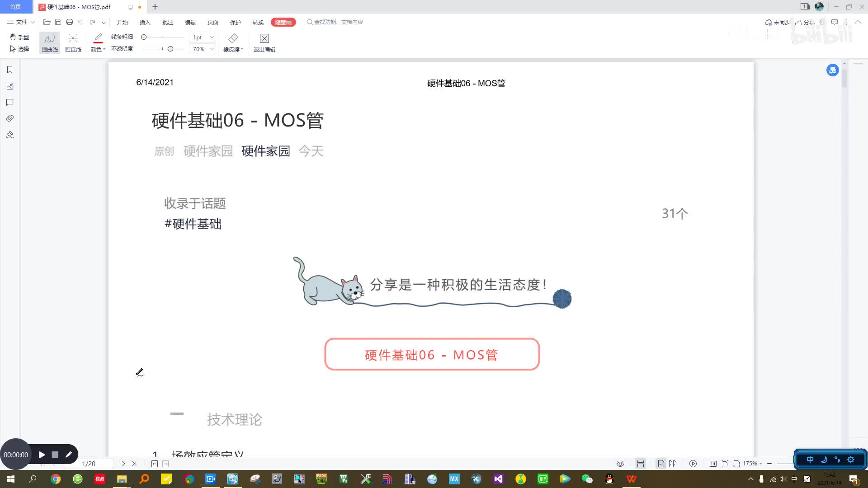Viewport: 868px width, 488px height.
Task: Adjust the line thickness slider handle
Action: (144, 37)
